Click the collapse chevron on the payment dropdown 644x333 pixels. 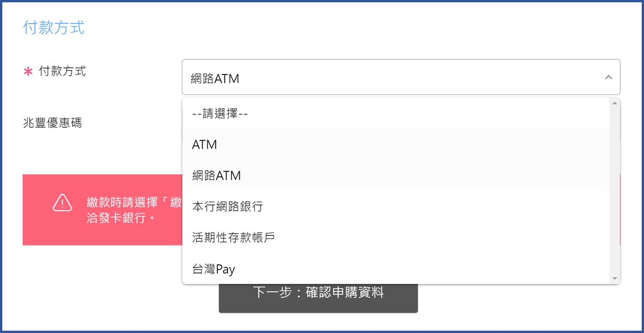tap(608, 77)
